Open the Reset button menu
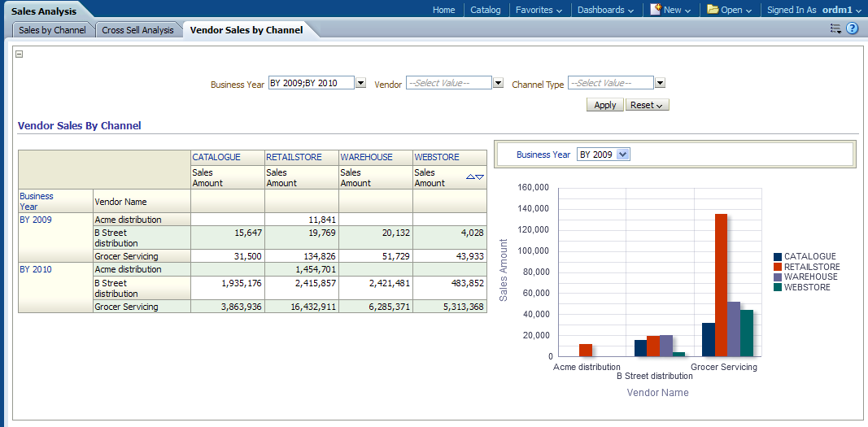 tap(647, 105)
